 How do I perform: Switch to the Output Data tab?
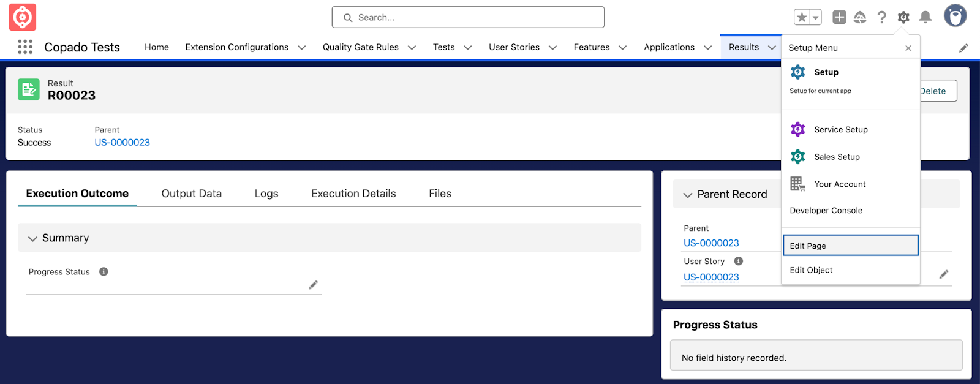point(192,194)
